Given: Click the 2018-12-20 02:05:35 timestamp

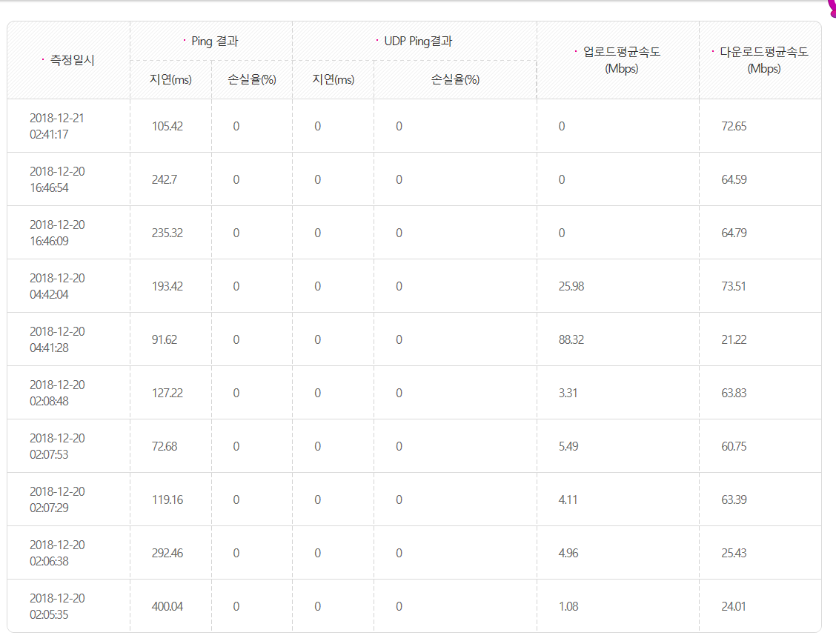Looking at the screenshot, I should pos(57,606).
